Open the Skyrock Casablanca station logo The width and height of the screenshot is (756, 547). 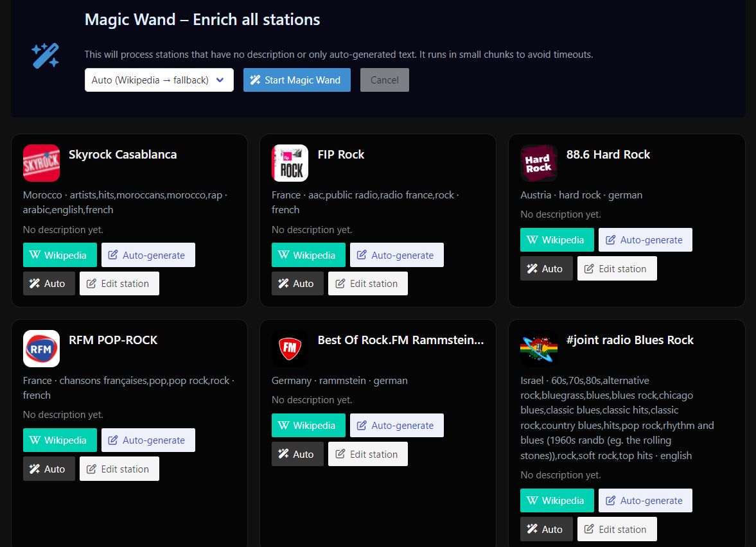tap(42, 163)
